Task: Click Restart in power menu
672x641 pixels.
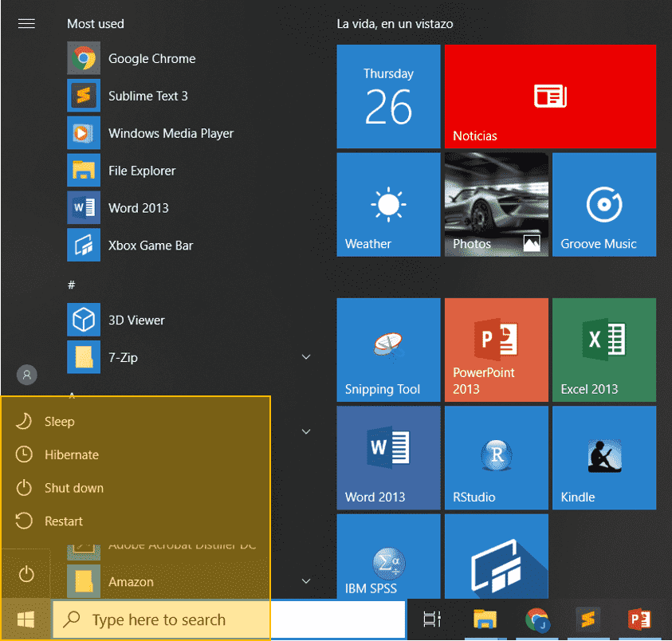Action: point(63,521)
